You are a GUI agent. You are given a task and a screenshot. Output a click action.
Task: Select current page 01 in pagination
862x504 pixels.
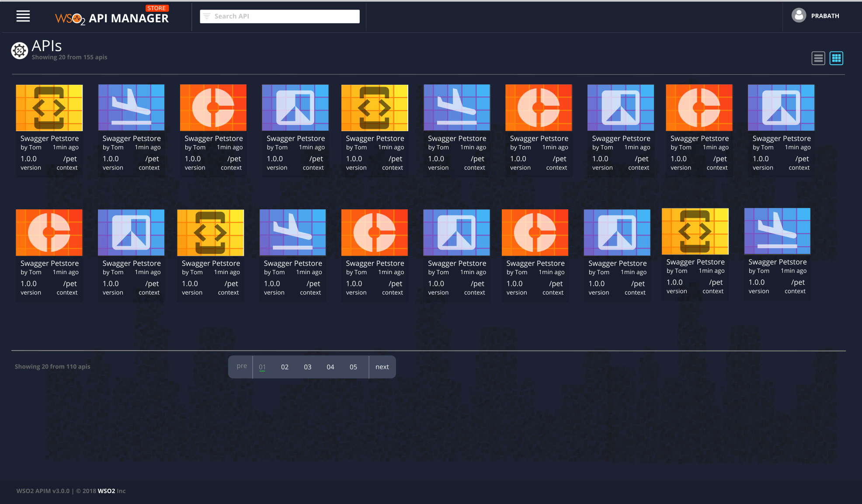tap(262, 367)
